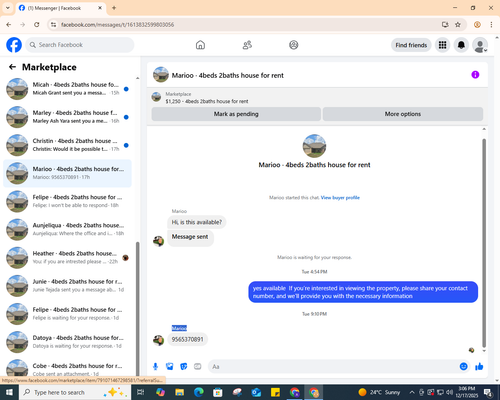The height and width of the screenshot is (400, 500).
Task: Click the Find friends button
Action: point(411,45)
